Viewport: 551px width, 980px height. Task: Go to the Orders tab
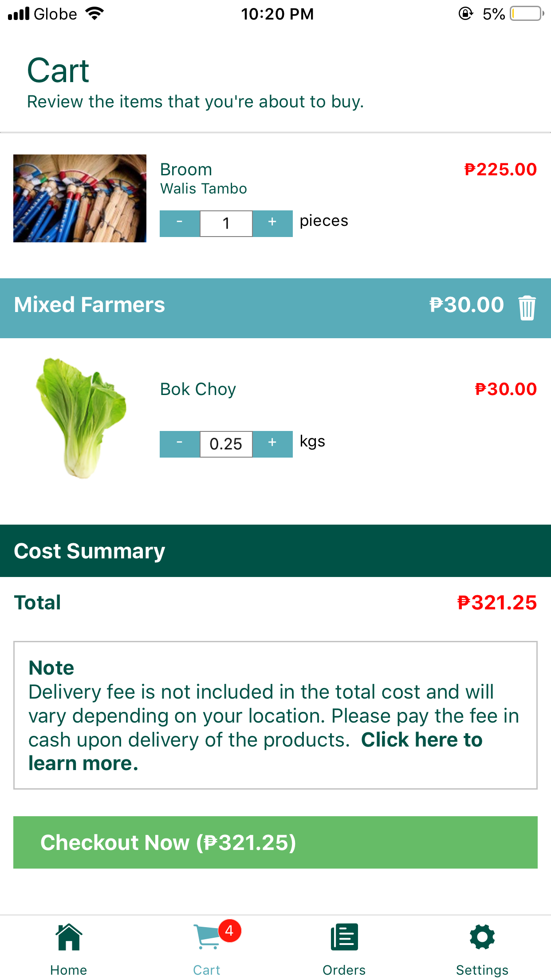pyautogui.click(x=344, y=948)
